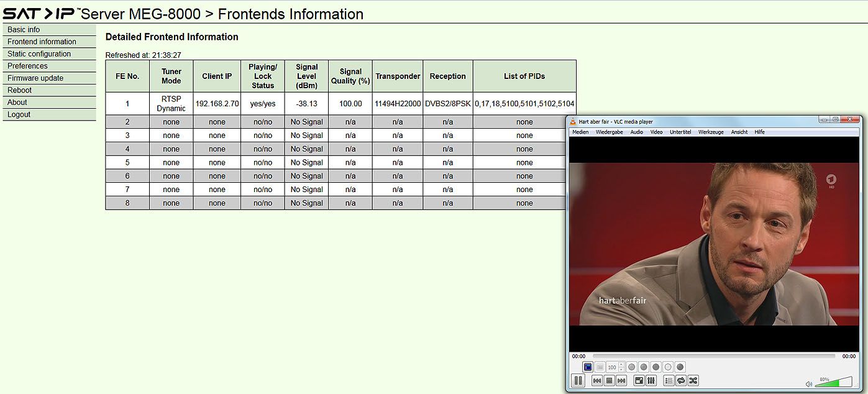This screenshot has height=394, width=868.
Task: Click the Client IP column header
Action: tap(217, 76)
